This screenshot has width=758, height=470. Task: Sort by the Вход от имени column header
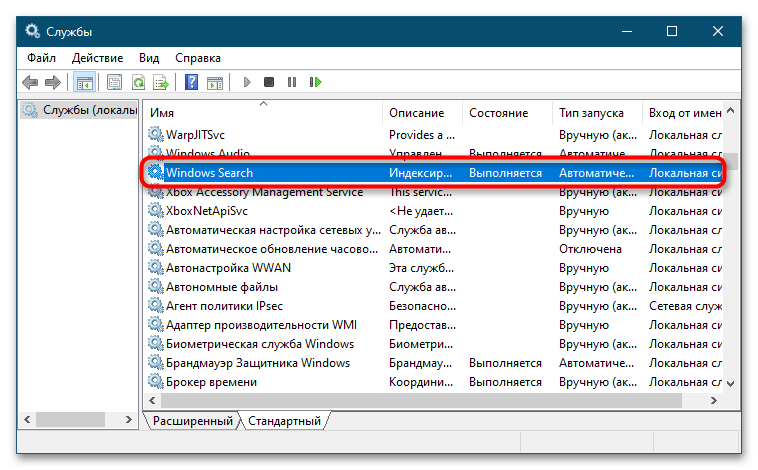pos(683,113)
